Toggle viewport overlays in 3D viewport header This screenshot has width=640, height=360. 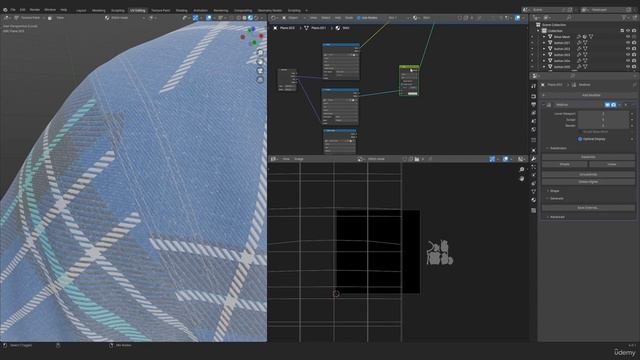coord(209,18)
